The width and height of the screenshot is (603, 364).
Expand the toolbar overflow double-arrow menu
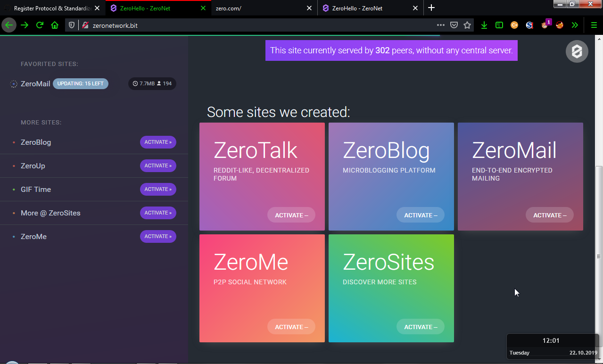click(575, 25)
